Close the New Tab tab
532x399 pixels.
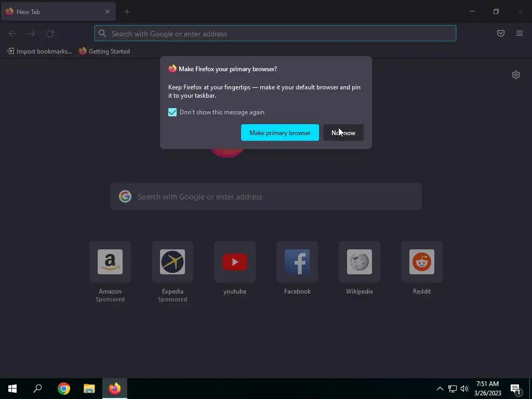tap(108, 11)
